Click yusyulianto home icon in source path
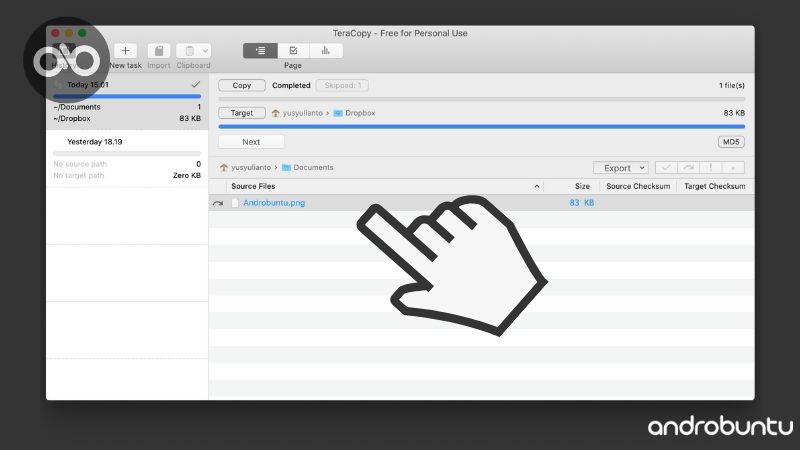The height and width of the screenshot is (450, 800). pyautogui.click(x=223, y=167)
